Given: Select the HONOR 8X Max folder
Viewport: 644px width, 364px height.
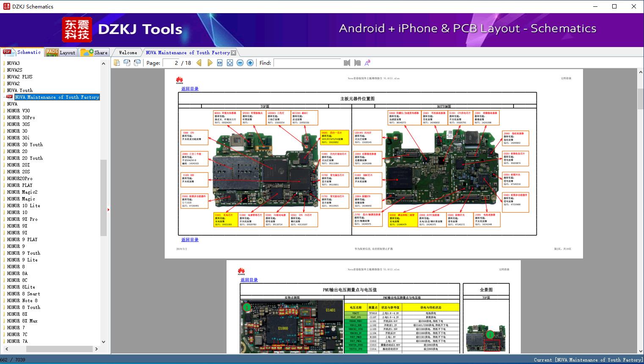Looking at the screenshot, I should coord(22,321).
